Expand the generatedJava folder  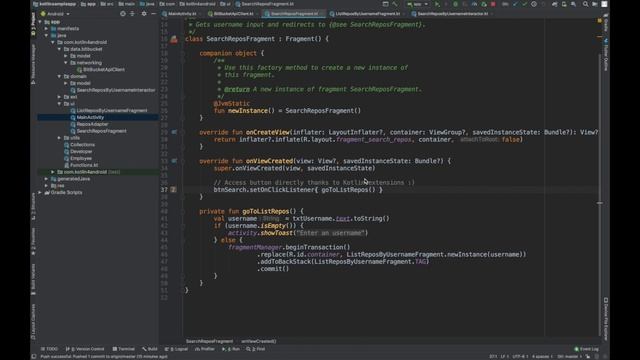coord(47,179)
